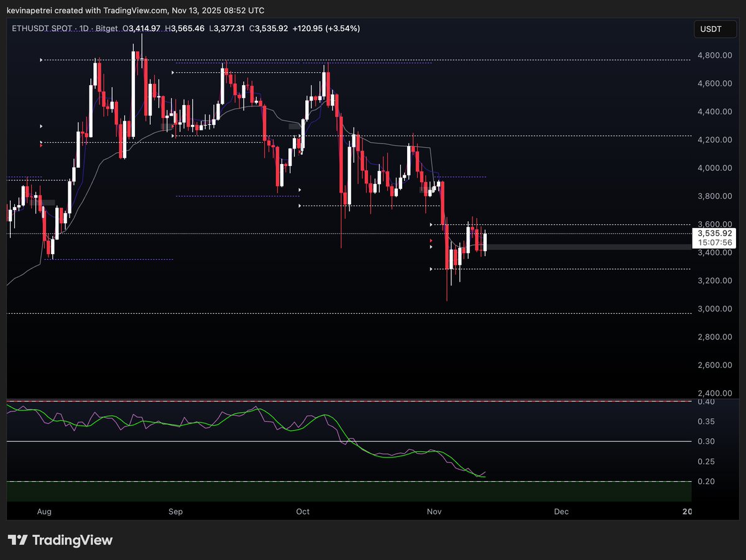Select the ETHUSDT SPOT symbol title
The height and width of the screenshot is (560, 746).
[x=42, y=29]
